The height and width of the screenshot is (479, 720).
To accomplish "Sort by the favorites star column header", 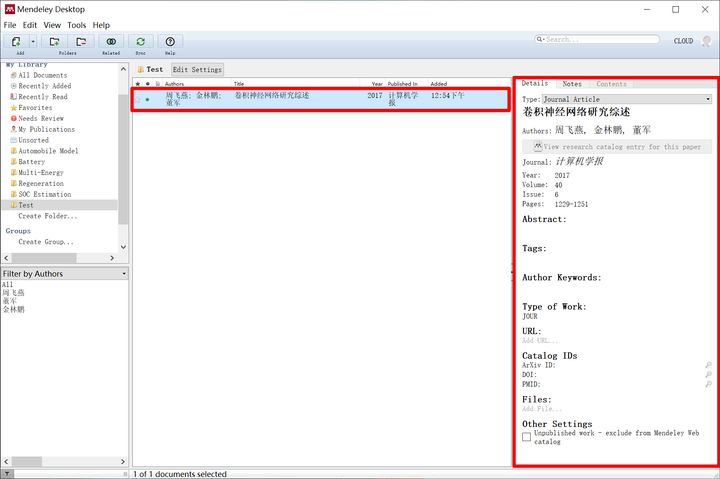I will [138, 84].
